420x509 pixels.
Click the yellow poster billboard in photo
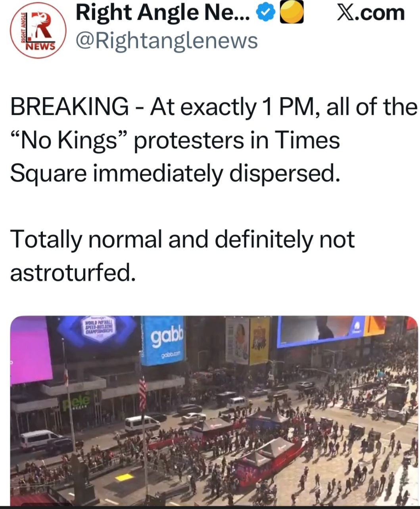coord(259,340)
